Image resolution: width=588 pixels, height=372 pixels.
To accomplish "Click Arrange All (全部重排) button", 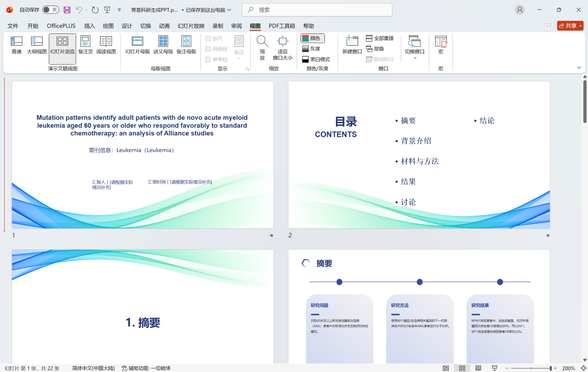I will point(380,38).
